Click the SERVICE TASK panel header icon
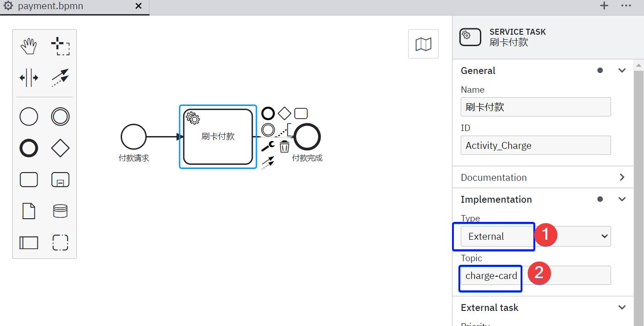 click(x=470, y=37)
